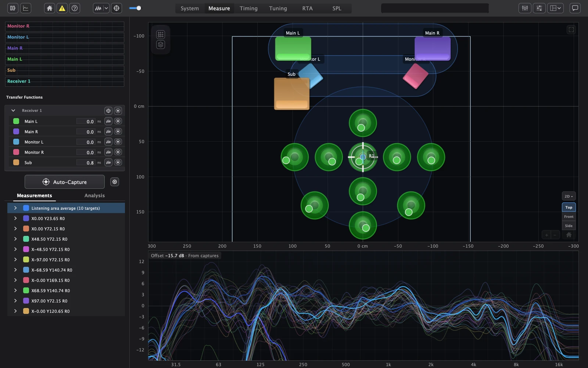The height and width of the screenshot is (368, 588).
Task: Open the settings sliders icon at top right
Action: point(539,8)
